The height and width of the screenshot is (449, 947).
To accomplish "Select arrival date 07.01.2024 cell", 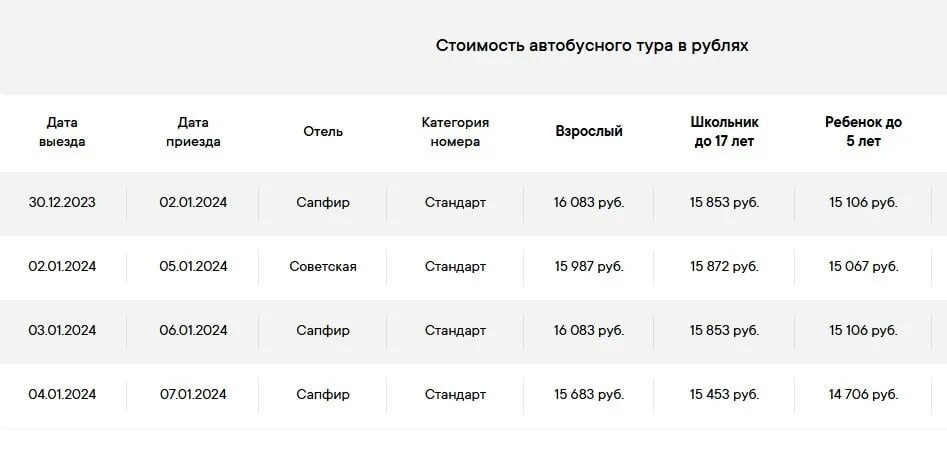I will (193, 395).
